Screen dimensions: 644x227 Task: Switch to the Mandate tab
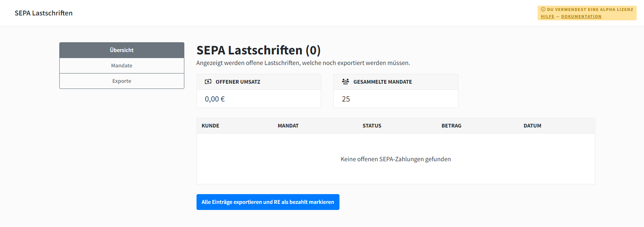(x=122, y=65)
